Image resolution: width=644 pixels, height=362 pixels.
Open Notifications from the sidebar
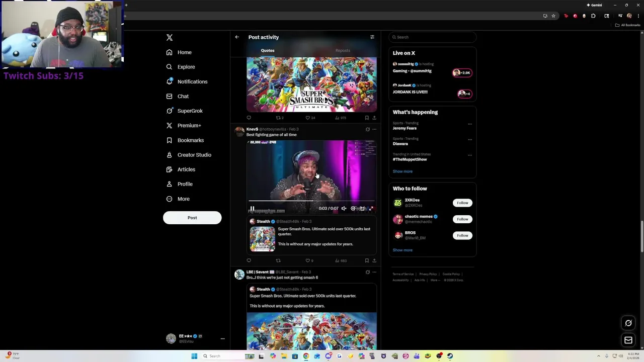coord(187,81)
